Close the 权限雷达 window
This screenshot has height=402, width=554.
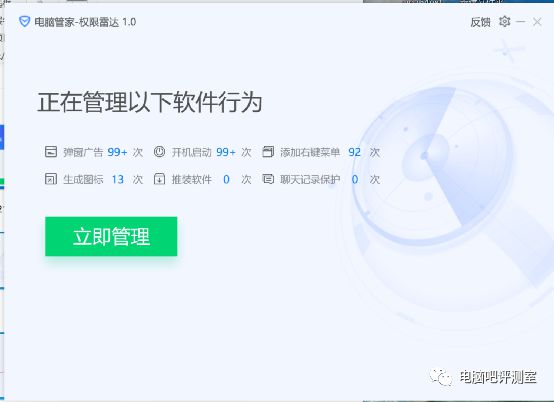pos(537,22)
